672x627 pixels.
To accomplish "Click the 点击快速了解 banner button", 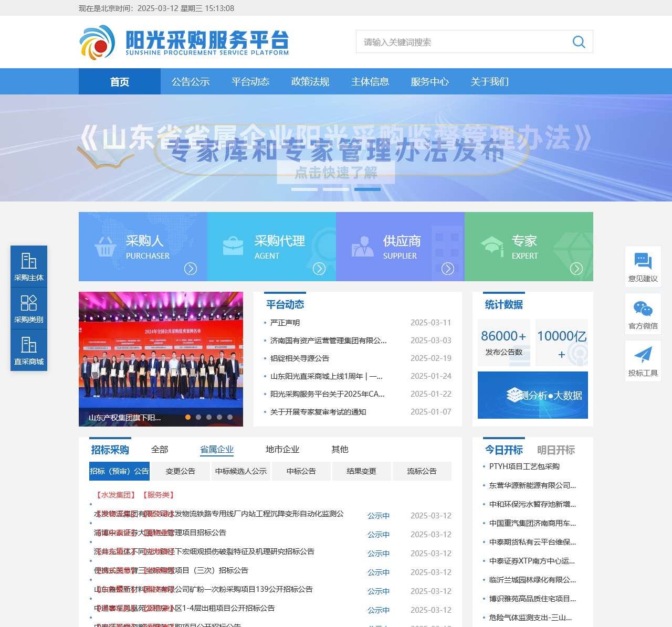I will click(x=336, y=172).
